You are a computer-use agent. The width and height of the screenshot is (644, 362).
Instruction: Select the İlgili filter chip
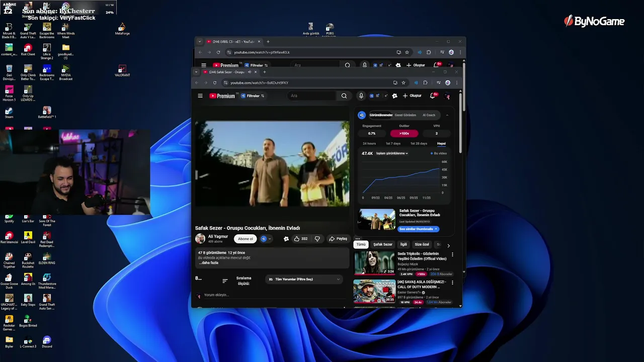click(404, 244)
